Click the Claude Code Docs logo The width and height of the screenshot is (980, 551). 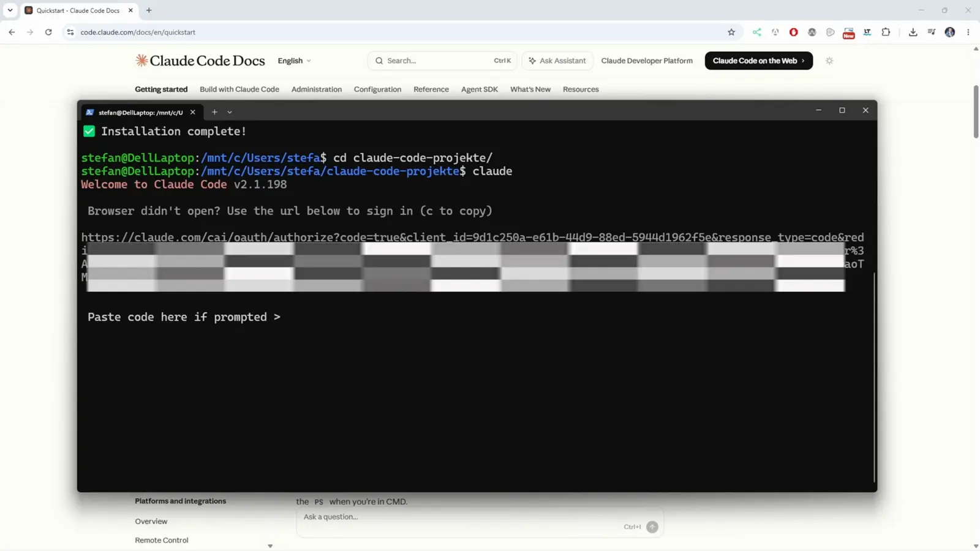[x=200, y=61]
